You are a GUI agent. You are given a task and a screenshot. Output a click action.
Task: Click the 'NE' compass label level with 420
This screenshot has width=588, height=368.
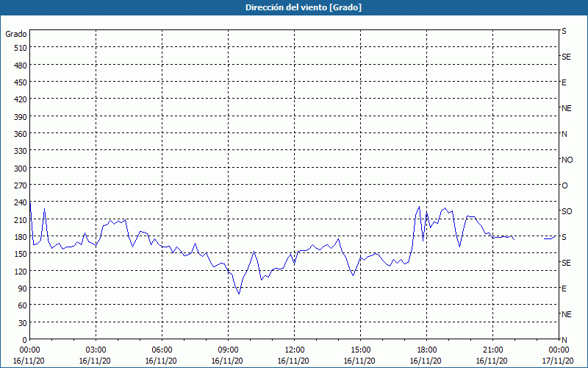pyautogui.click(x=566, y=108)
